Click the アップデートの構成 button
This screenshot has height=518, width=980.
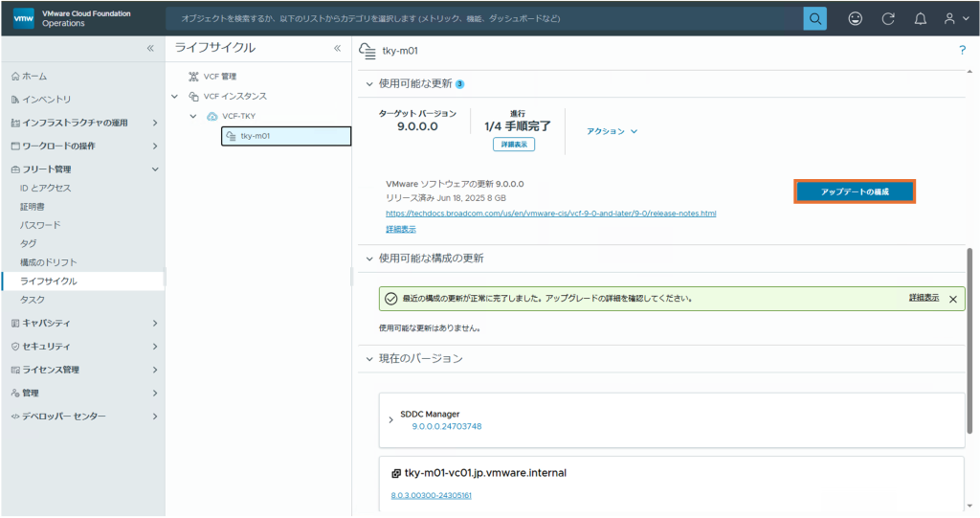coord(855,192)
